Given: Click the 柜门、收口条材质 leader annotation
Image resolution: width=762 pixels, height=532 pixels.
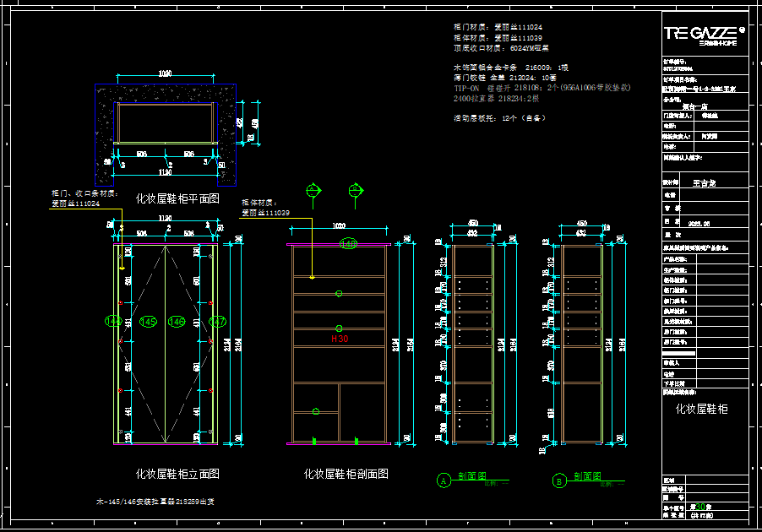Looking at the screenshot, I should point(85,198).
